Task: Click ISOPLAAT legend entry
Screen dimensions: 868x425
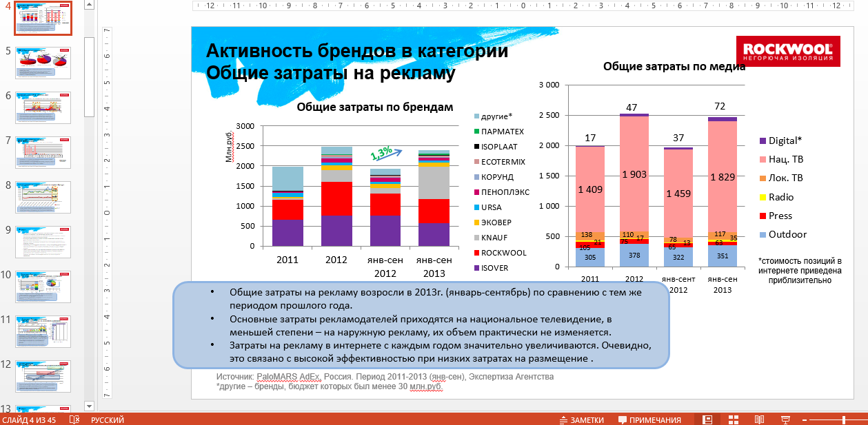Action: 496,146
